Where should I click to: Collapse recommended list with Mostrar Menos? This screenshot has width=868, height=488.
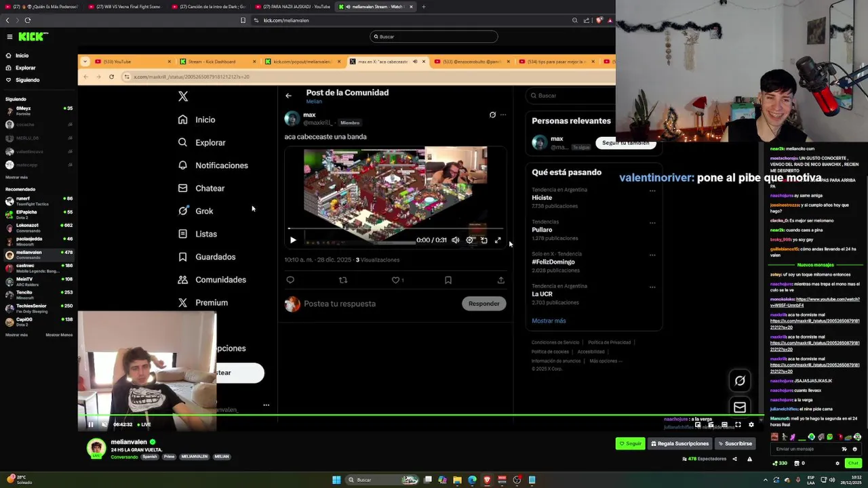[x=59, y=335]
